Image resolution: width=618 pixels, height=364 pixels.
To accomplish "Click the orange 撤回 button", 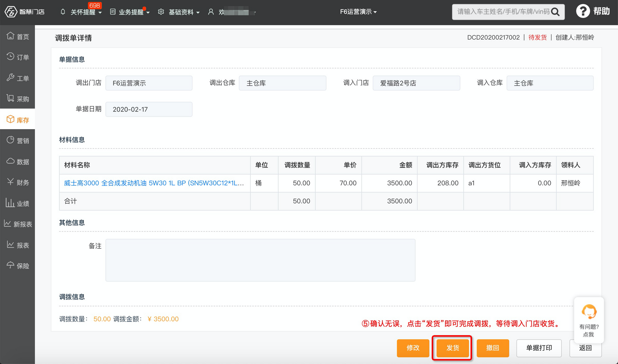I will click(493, 348).
